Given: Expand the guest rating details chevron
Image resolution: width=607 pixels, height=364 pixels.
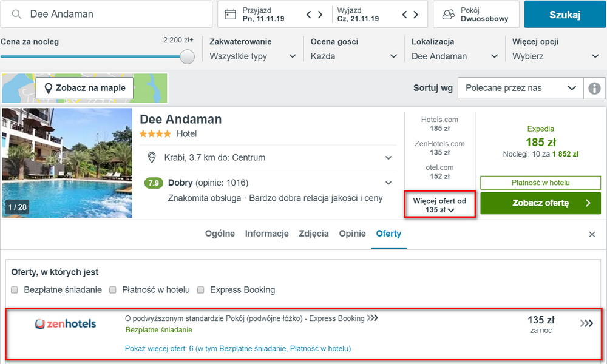Looking at the screenshot, I should (x=388, y=183).
